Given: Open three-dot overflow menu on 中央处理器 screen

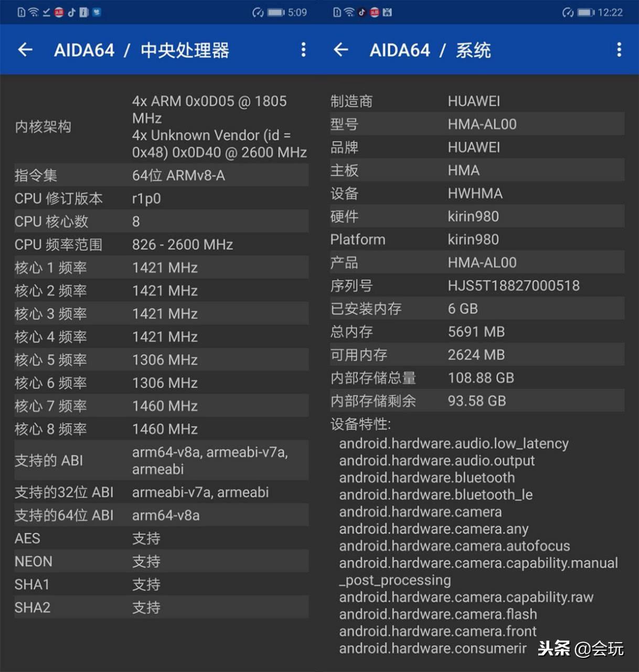Looking at the screenshot, I should pos(303,50).
